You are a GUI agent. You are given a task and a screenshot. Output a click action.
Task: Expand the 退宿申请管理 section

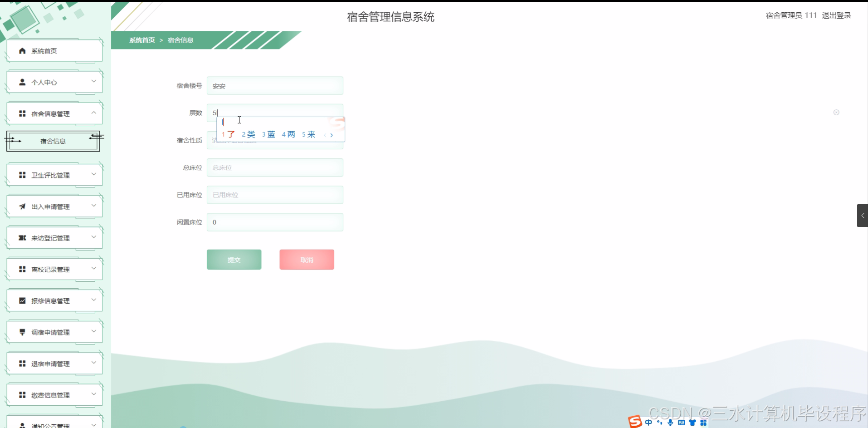click(x=54, y=363)
